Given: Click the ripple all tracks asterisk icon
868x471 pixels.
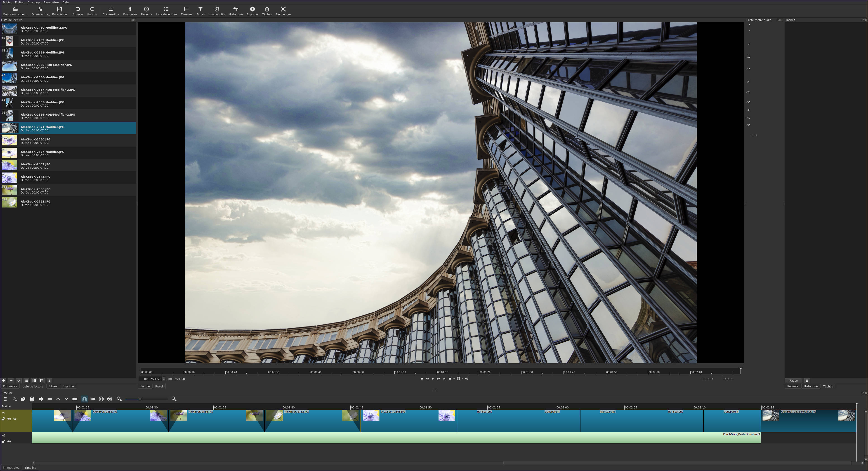Looking at the screenshot, I should (x=109, y=399).
